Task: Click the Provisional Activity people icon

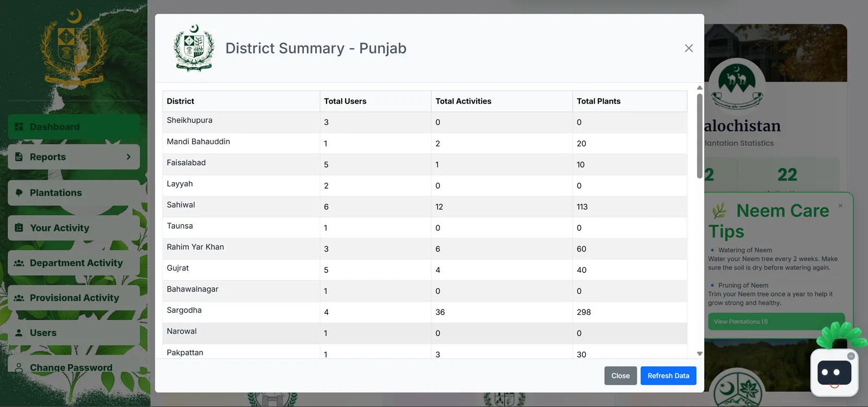Action: 19,298
